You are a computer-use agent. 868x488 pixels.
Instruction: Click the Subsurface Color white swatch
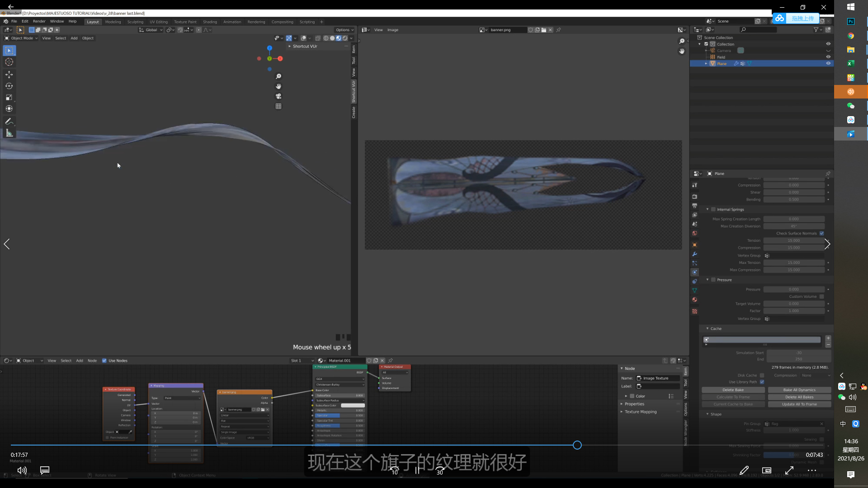pyautogui.click(x=353, y=405)
